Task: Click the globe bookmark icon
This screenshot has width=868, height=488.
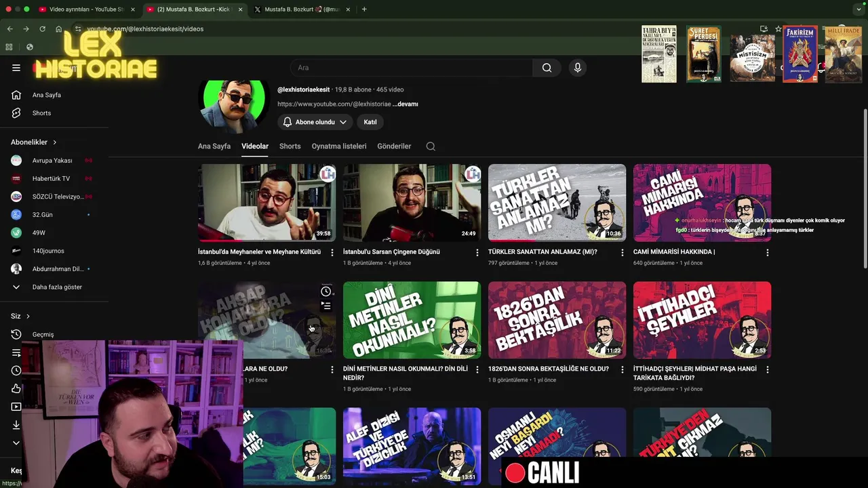Action: point(29,47)
